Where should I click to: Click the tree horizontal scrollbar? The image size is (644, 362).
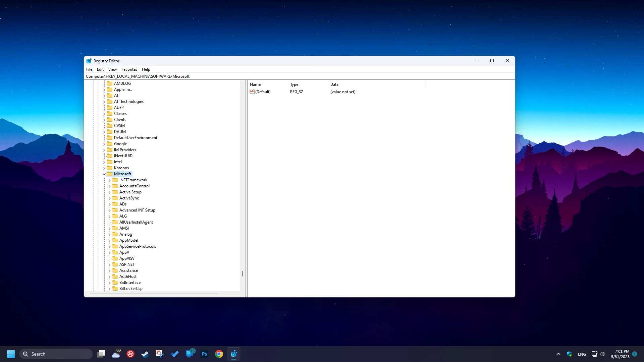click(154, 294)
